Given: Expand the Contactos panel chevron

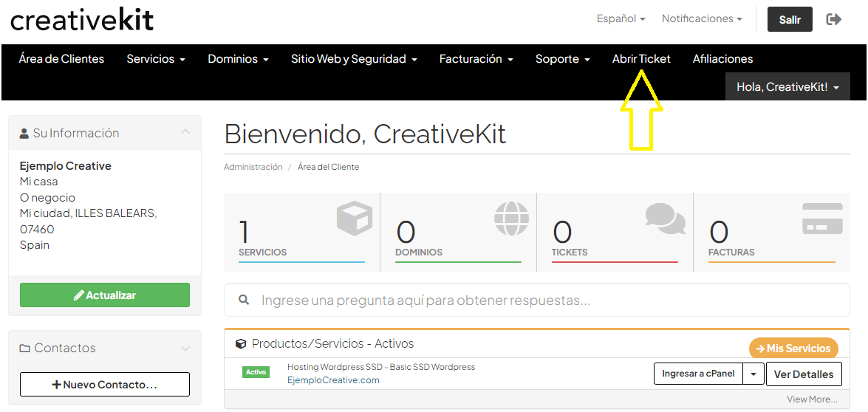Looking at the screenshot, I should click(185, 348).
